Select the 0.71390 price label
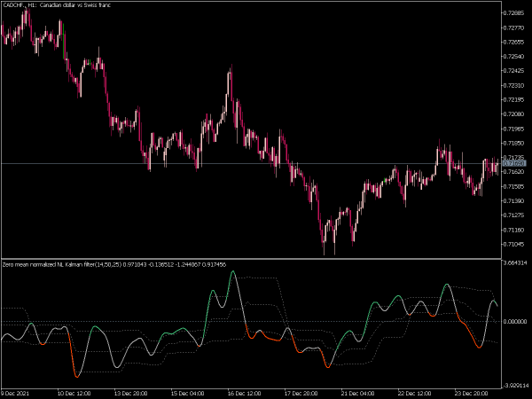This screenshot has height=399, width=532. point(514,201)
